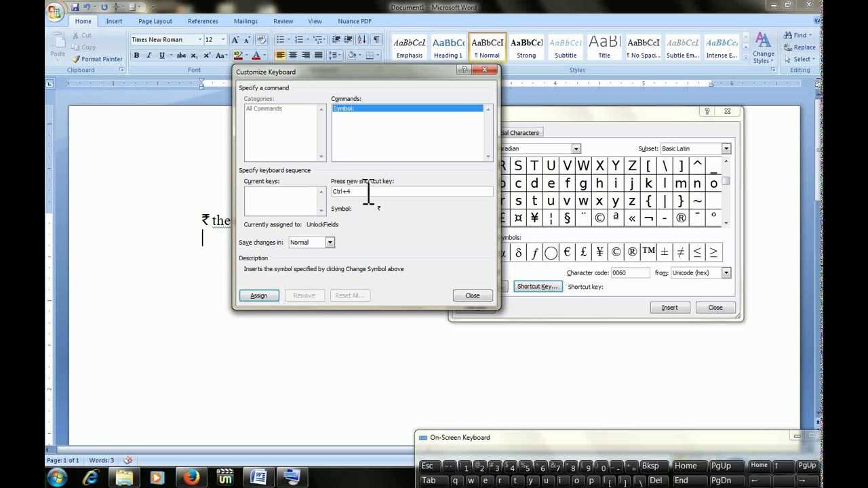Open line spacing options

point(334,56)
